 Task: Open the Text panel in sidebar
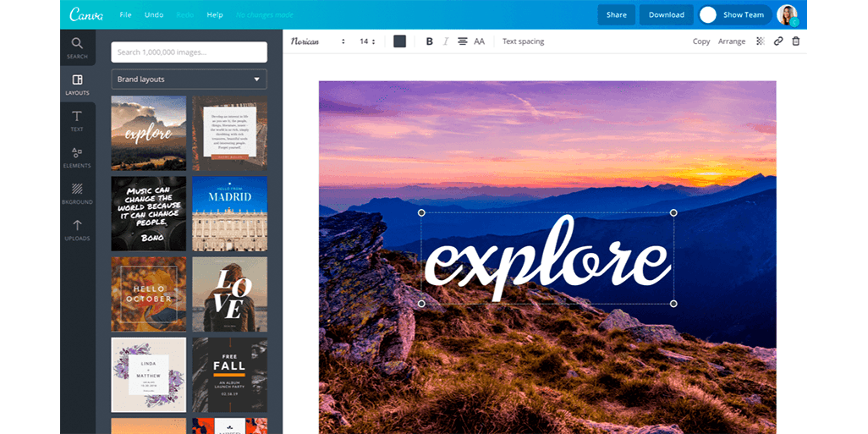pyautogui.click(x=78, y=121)
